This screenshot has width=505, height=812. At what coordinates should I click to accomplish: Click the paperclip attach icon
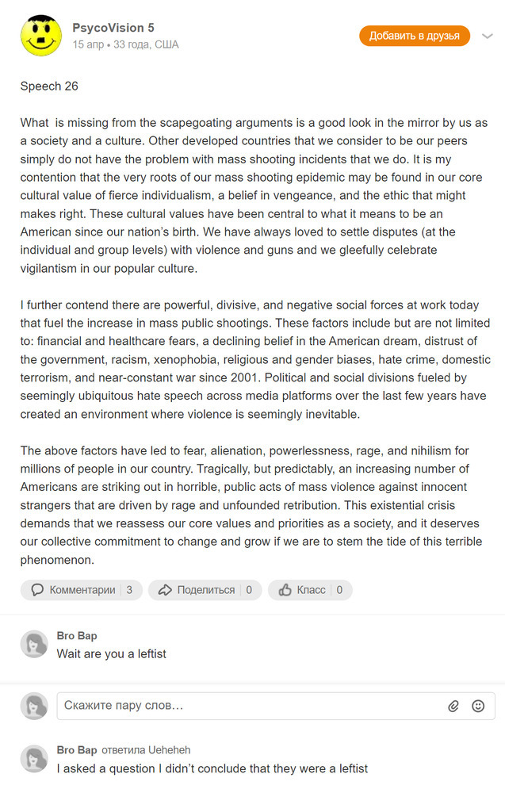pyautogui.click(x=453, y=706)
